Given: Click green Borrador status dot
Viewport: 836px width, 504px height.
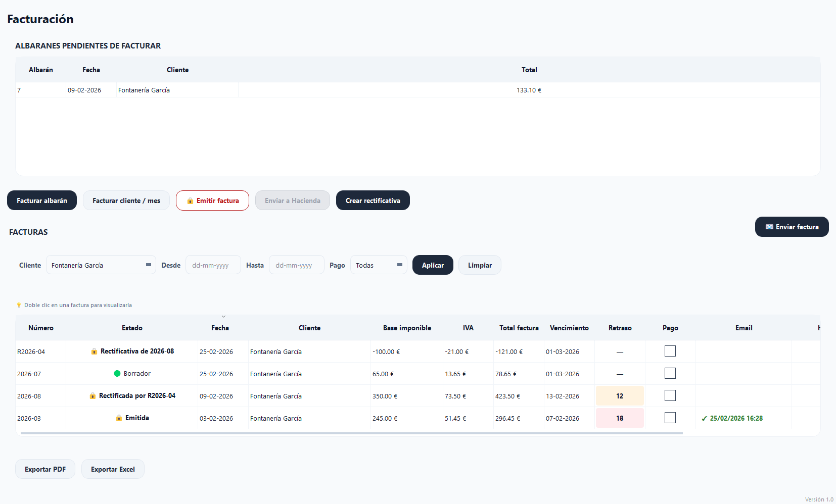Looking at the screenshot, I should pyautogui.click(x=117, y=374).
